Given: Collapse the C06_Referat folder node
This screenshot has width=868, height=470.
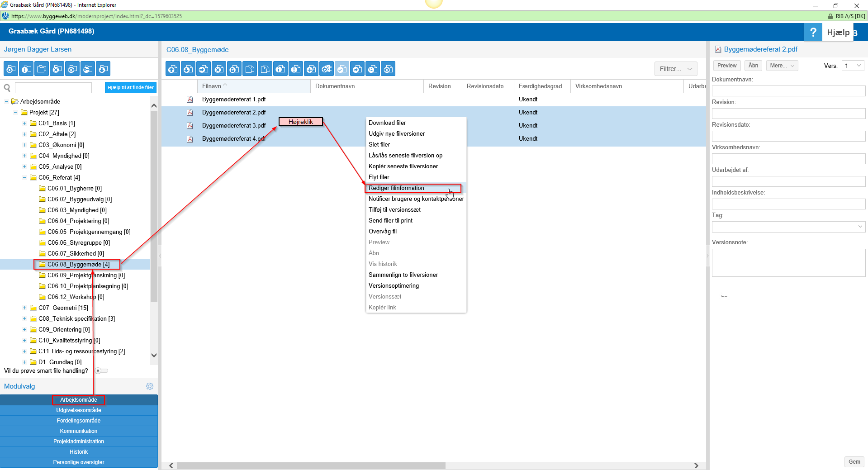Looking at the screenshot, I should pyautogui.click(x=25, y=178).
